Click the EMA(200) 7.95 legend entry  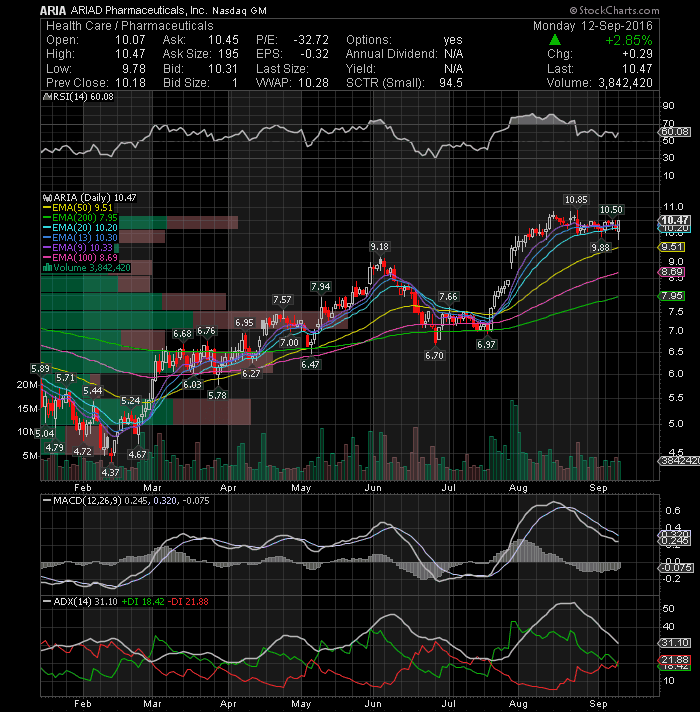point(80,218)
